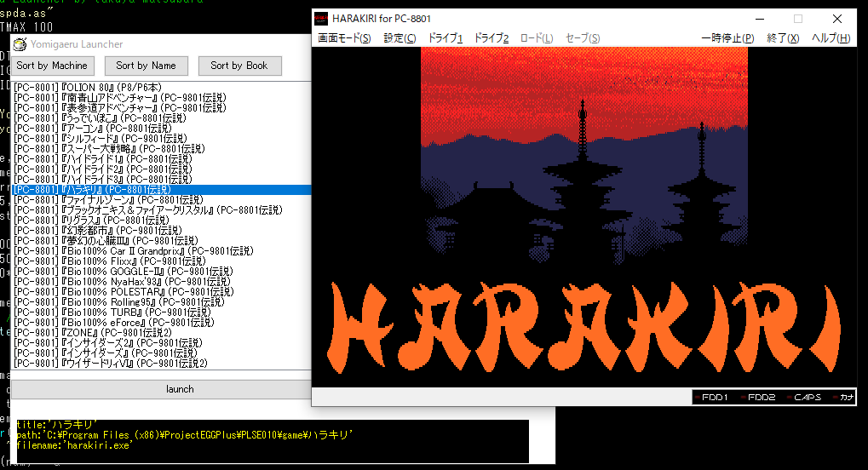This screenshot has width=868, height=470.
Task: Open the セーブ(S) menu
Action: tap(583, 38)
